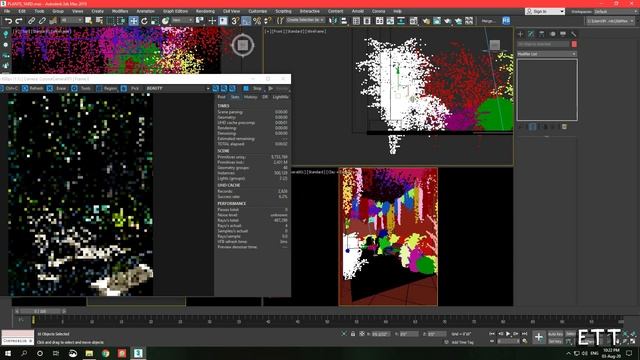Toggle the Percent Snap icon

click(257, 20)
